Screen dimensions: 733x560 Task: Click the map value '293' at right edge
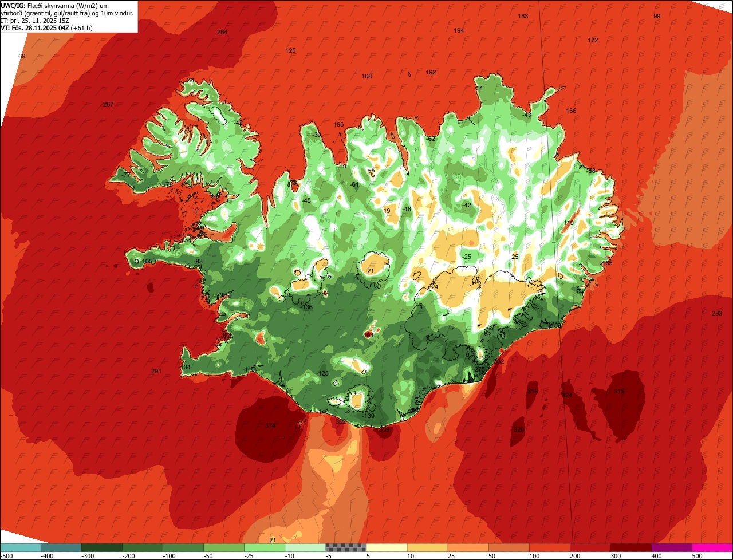tap(716, 313)
